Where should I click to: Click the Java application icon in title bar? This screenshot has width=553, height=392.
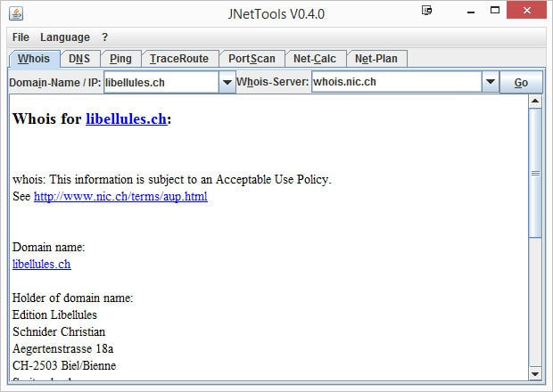pyautogui.click(x=16, y=13)
